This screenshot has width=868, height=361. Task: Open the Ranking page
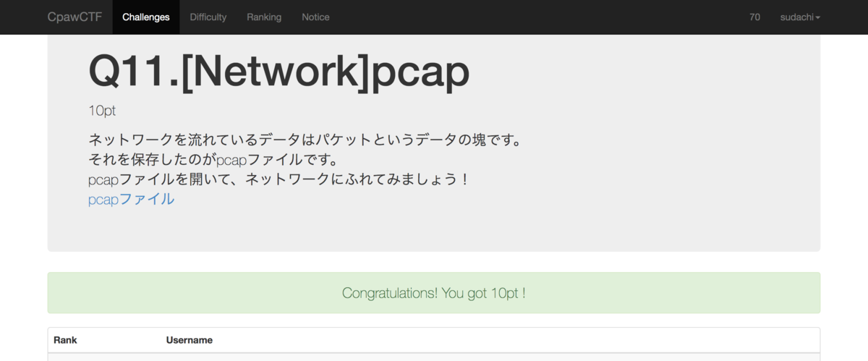(264, 17)
